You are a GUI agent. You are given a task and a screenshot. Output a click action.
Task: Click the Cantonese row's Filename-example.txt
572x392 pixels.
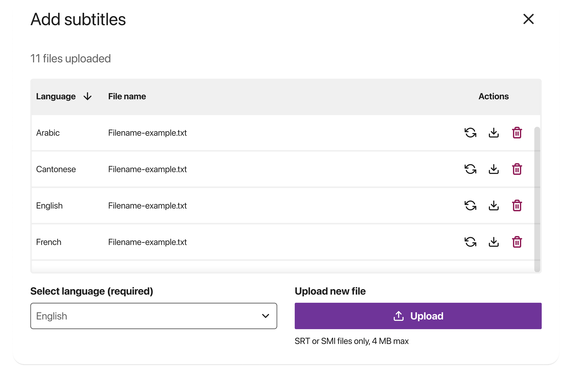point(147,169)
